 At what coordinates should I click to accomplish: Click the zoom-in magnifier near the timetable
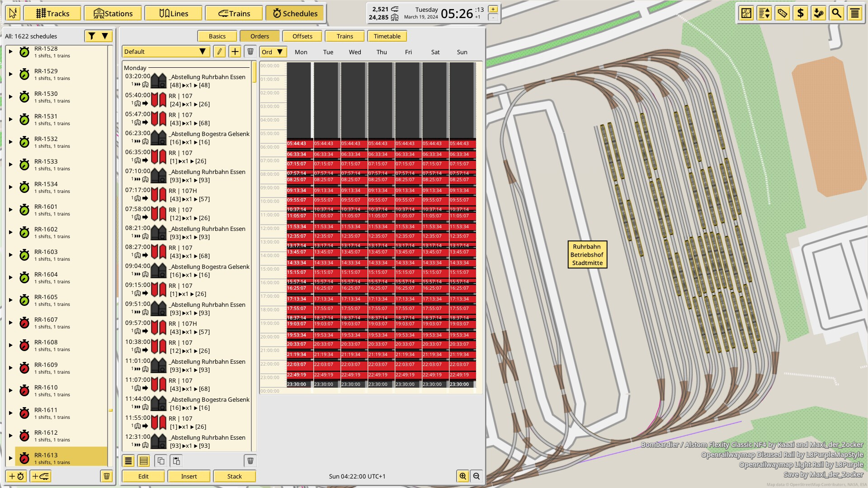463,476
